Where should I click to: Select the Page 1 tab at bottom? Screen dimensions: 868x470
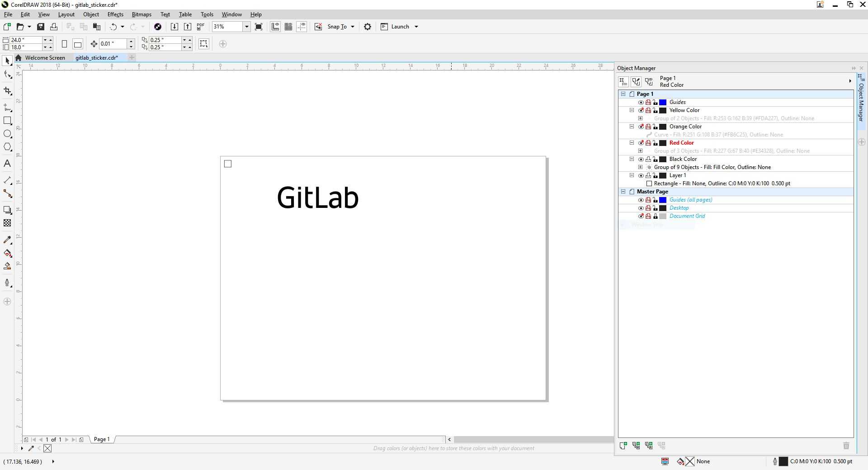pos(102,439)
